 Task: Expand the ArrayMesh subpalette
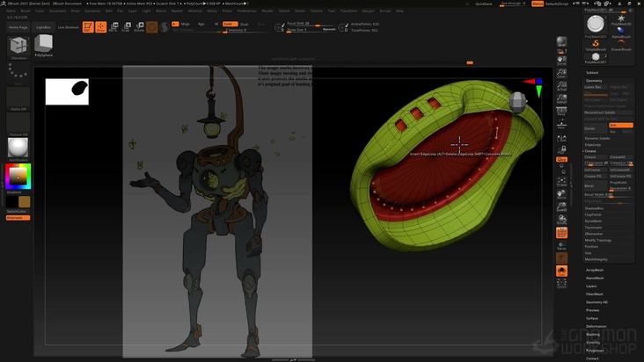pyautogui.click(x=594, y=270)
